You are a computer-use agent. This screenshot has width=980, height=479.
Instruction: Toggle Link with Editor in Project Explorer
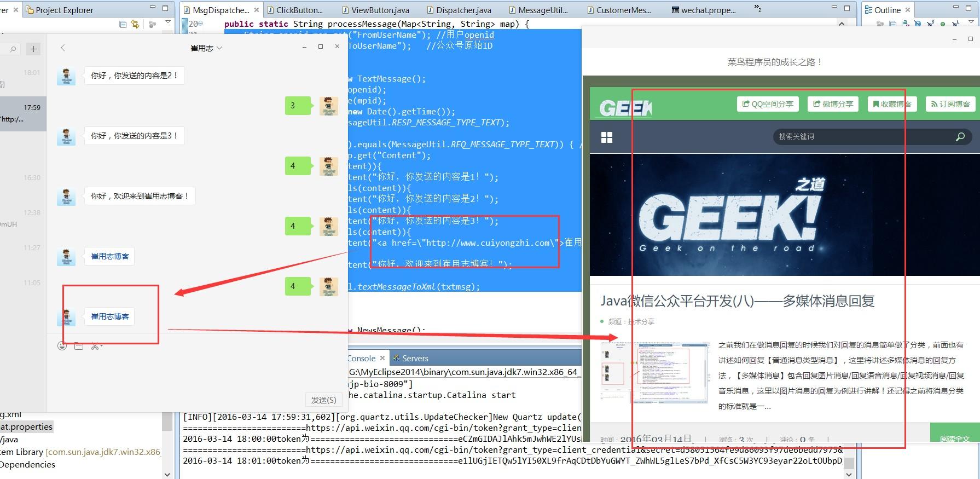pyautogui.click(x=135, y=24)
